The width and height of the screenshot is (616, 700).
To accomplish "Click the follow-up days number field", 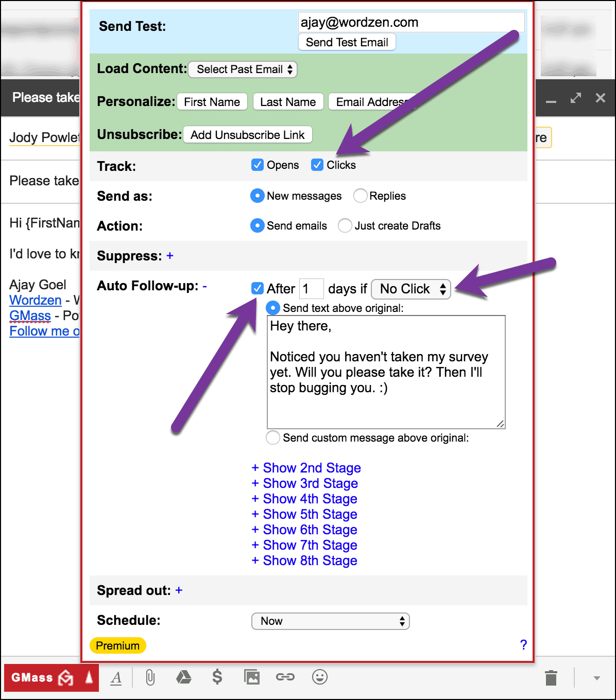I will coord(311,289).
